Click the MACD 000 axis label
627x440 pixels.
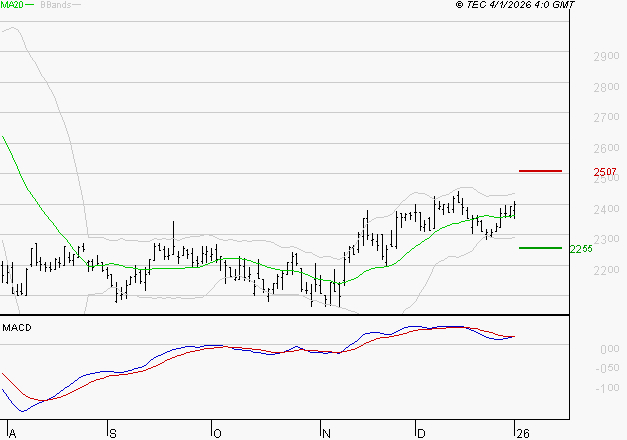pyautogui.click(x=610, y=349)
